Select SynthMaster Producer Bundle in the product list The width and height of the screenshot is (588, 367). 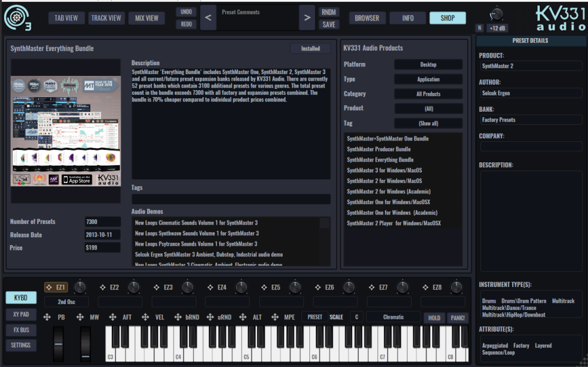[x=379, y=149]
